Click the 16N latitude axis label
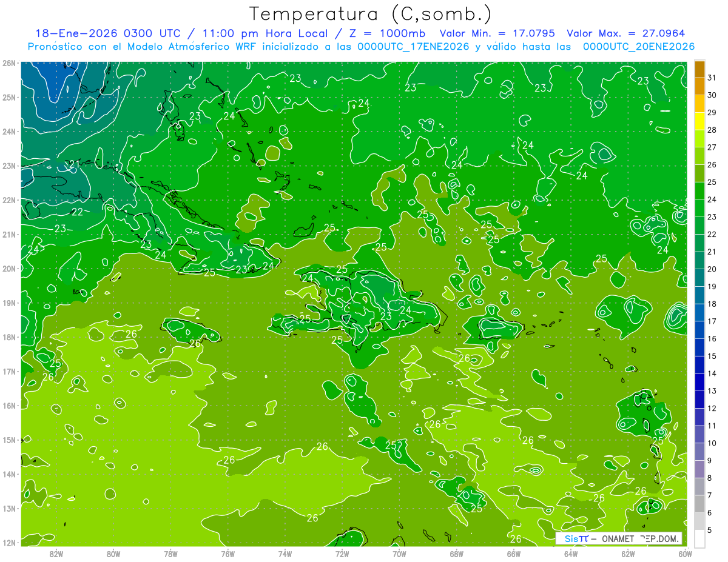 (9, 406)
